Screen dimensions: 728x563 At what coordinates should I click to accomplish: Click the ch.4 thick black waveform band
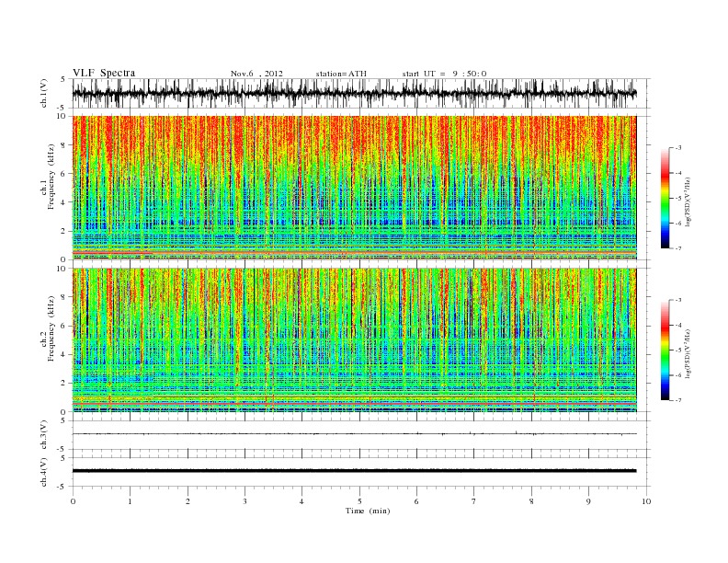pyautogui.click(x=354, y=471)
